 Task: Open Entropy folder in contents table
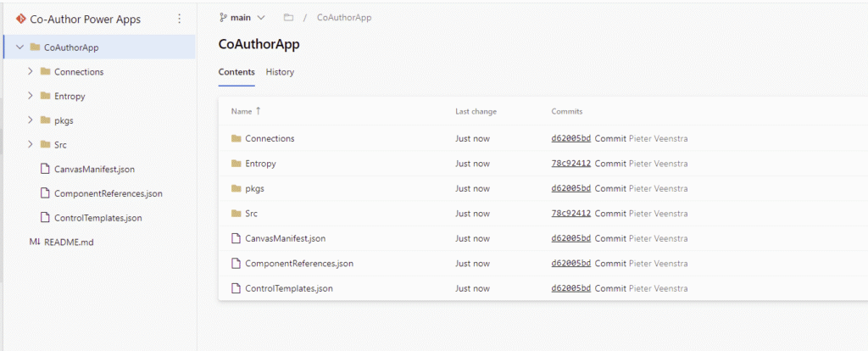pyautogui.click(x=260, y=164)
